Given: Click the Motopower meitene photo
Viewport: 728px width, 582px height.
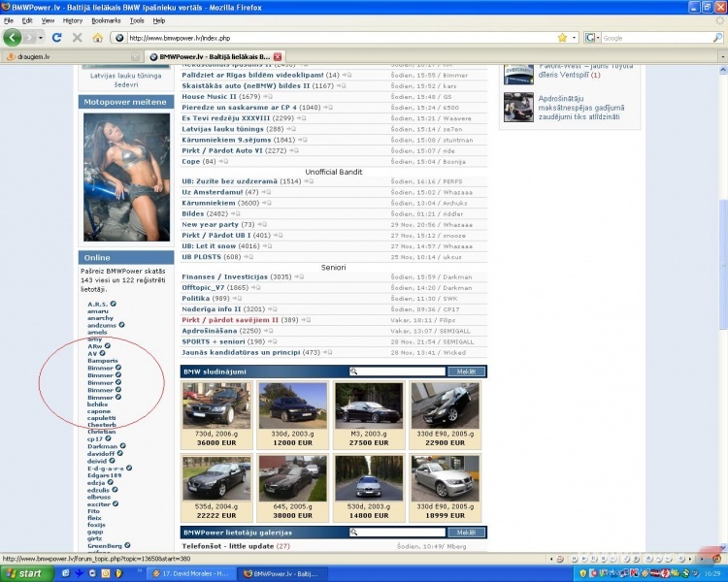Looking at the screenshot, I should point(126,177).
